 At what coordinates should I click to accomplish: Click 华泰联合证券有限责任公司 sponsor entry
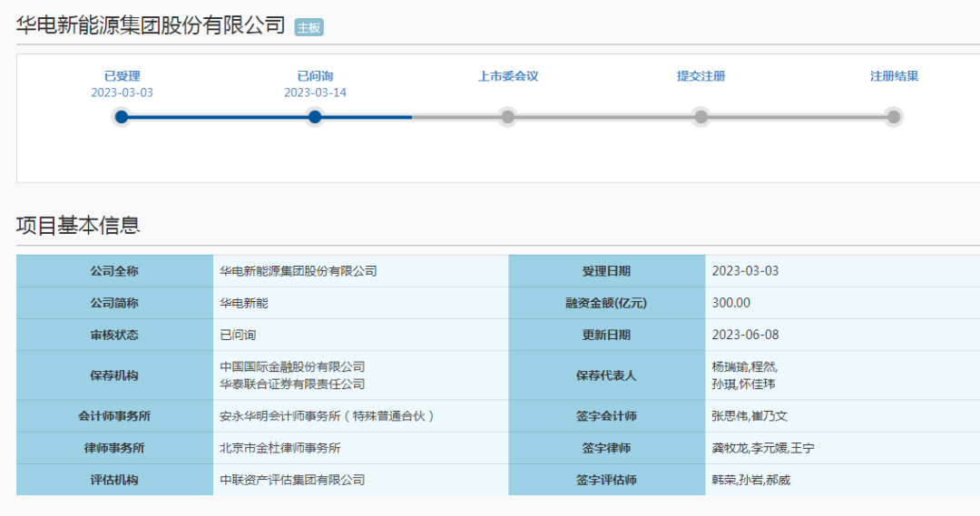click(292, 385)
